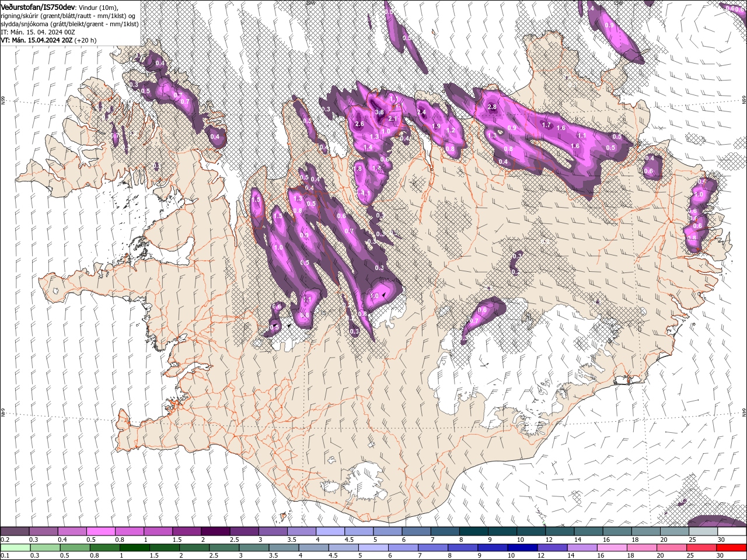The width and height of the screenshot is (747, 560).
Task: Click the 2.6 precipitation value on the map
Action: pos(359,124)
